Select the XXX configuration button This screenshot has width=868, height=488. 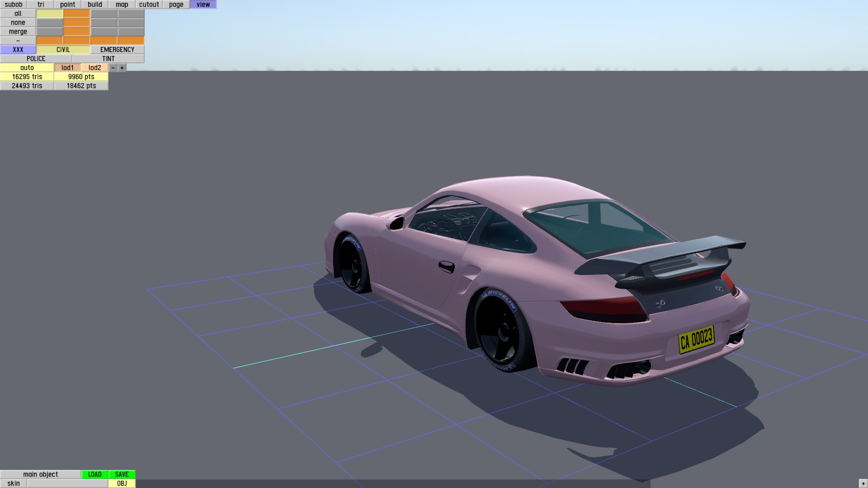click(18, 50)
